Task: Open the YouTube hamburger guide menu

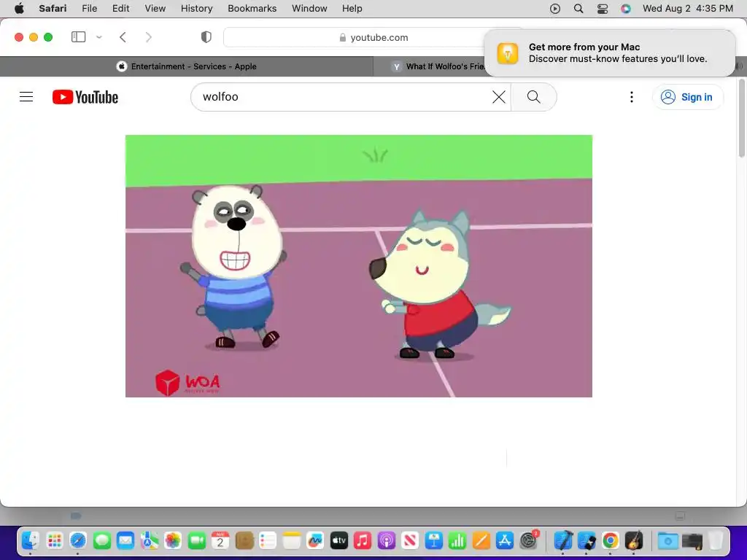Action: 26,97
